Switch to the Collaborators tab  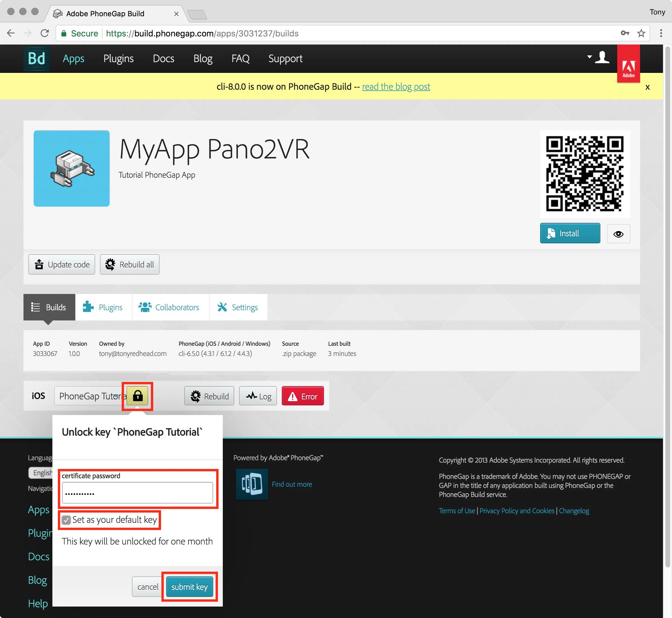[170, 307]
